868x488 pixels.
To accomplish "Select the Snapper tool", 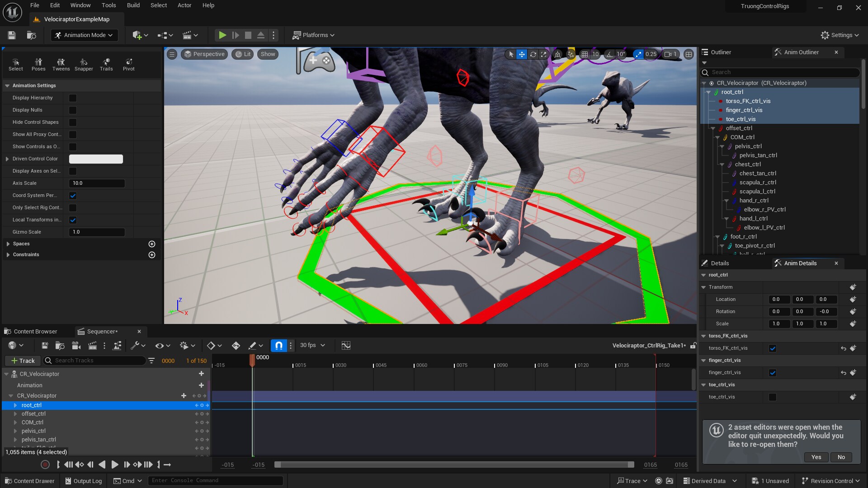I will pyautogui.click(x=84, y=64).
